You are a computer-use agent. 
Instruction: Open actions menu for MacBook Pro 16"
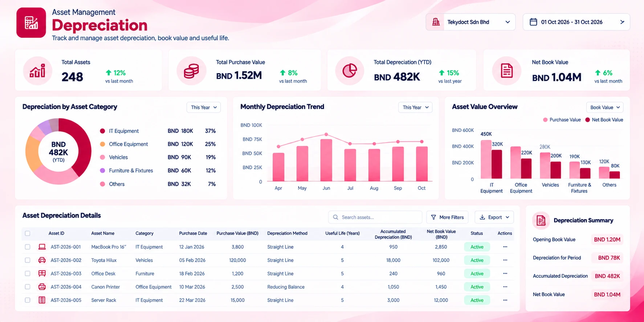(505, 247)
